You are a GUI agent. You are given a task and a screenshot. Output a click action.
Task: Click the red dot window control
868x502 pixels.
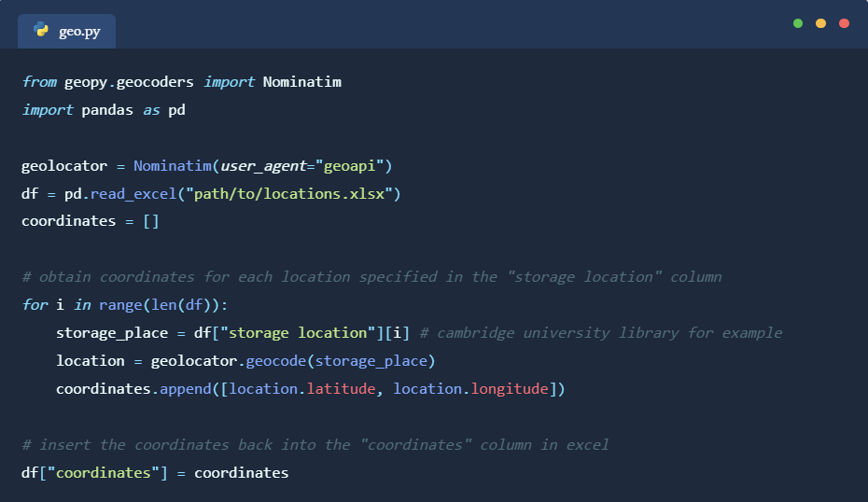(845, 23)
